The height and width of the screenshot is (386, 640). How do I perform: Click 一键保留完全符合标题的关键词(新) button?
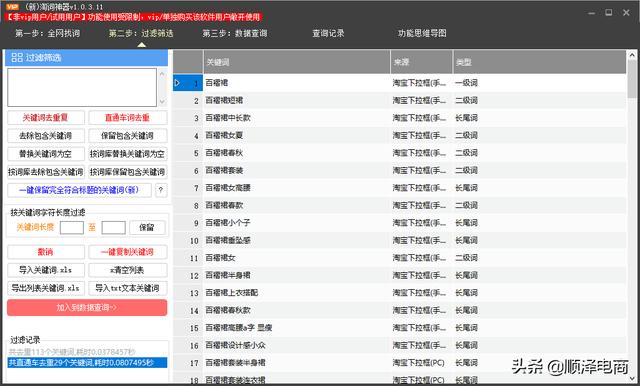click(79, 190)
